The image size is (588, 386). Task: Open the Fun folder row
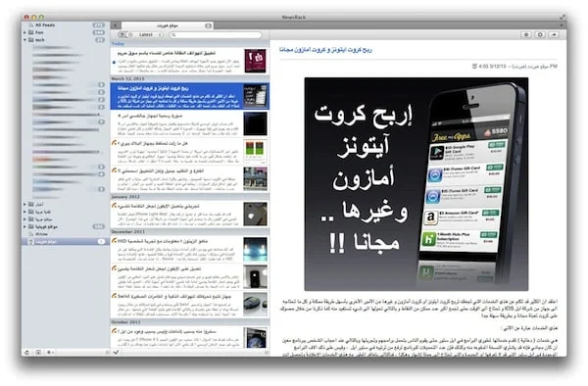(66, 32)
